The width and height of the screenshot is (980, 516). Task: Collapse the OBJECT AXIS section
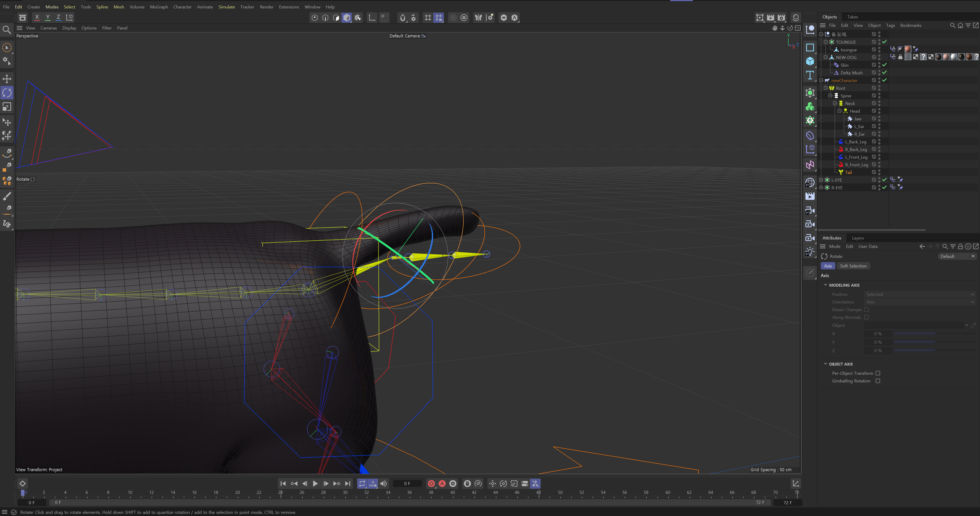pyautogui.click(x=826, y=364)
